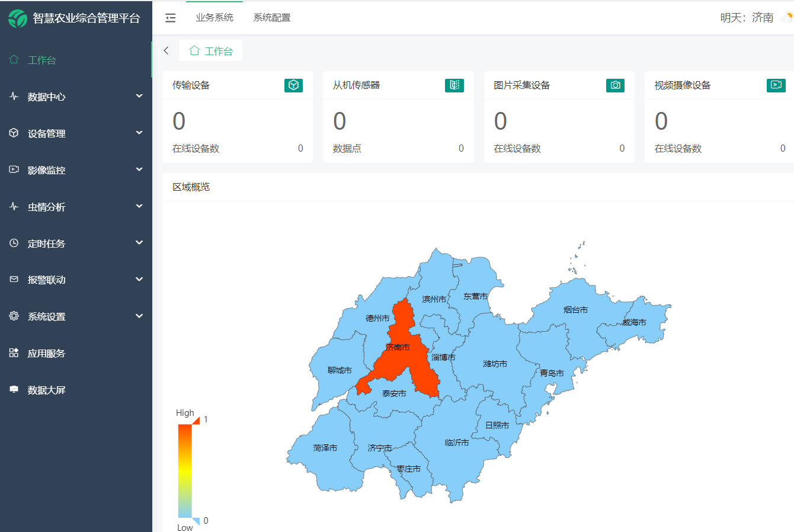Screen dimensions: 794x532
Task: Click the 视频摄像设备 card title
Action: point(683,85)
